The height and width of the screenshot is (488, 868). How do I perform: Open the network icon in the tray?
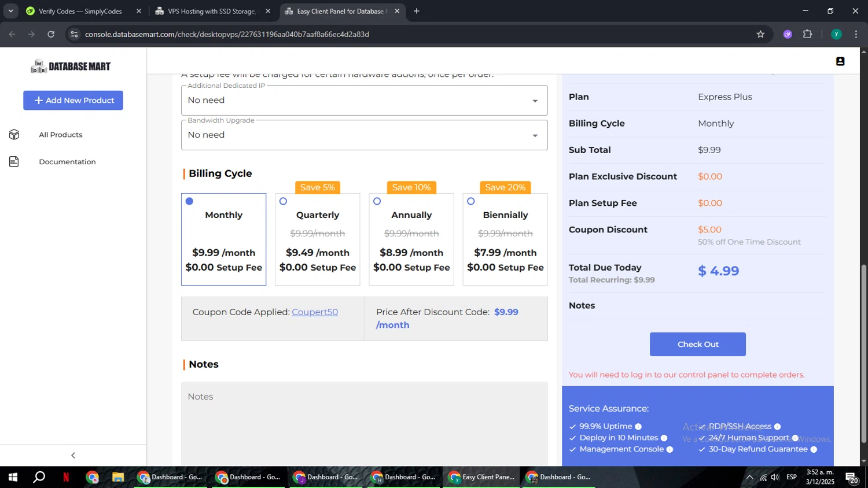click(x=763, y=478)
